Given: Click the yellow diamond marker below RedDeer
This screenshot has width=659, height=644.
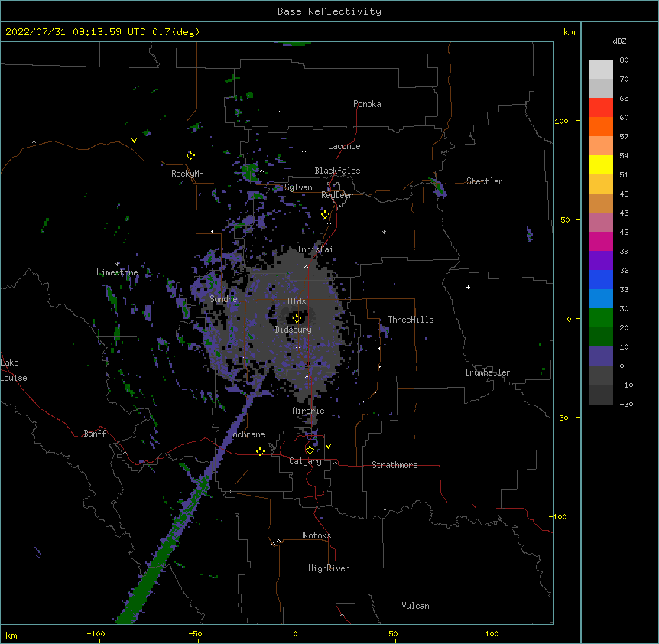Looking at the screenshot, I should tap(325, 215).
